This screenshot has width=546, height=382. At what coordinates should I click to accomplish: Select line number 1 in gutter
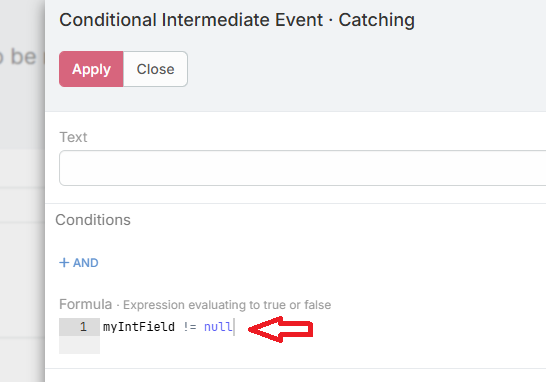83,327
